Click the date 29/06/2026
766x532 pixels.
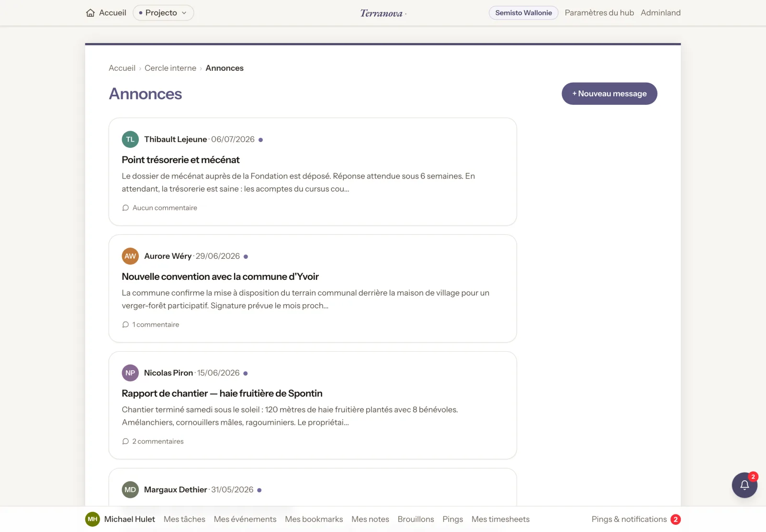click(x=218, y=256)
